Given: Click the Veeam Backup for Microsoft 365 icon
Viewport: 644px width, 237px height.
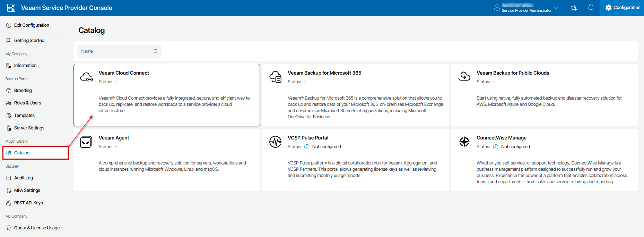Looking at the screenshot, I should 276,77.
